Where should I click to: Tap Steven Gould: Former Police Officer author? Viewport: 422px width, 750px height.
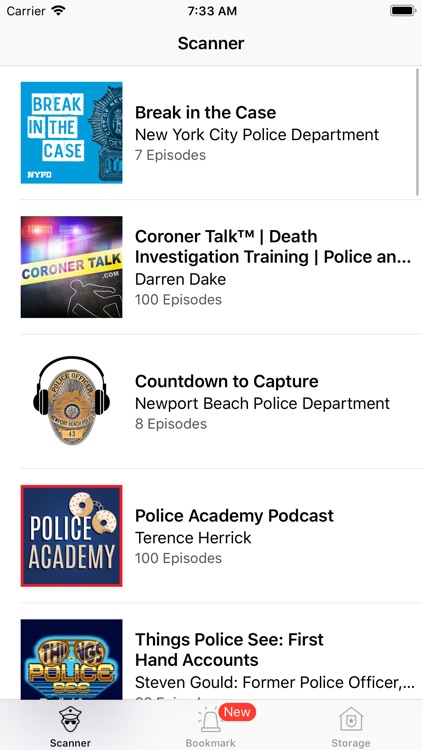(x=275, y=683)
